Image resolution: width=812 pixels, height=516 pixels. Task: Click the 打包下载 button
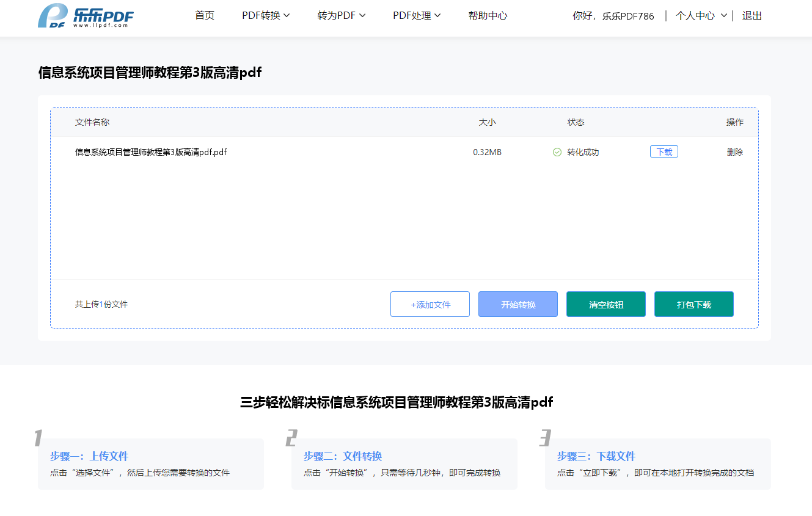(694, 304)
